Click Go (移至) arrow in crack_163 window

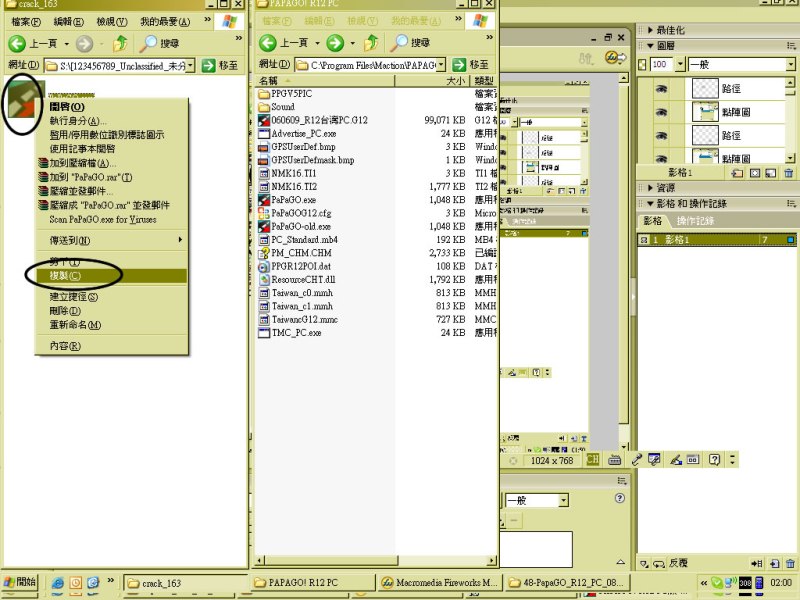click(208, 65)
